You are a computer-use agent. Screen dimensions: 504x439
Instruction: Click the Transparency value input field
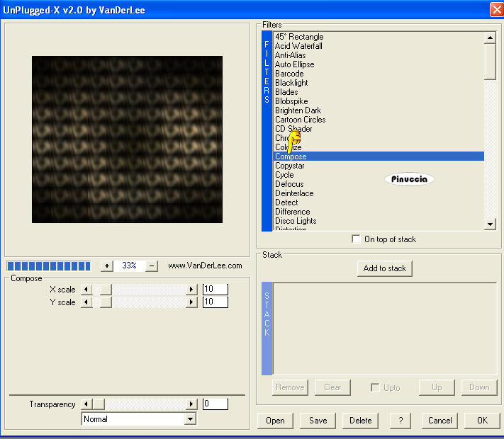(x=215, y=404)
